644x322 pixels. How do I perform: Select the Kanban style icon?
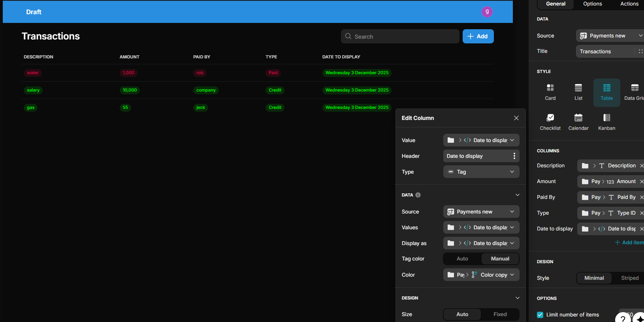pos(607,122)
